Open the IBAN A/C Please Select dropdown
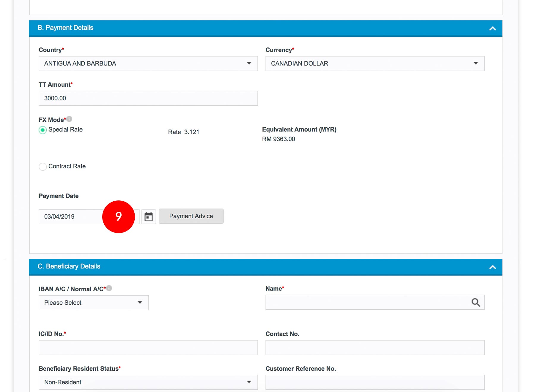The width and height of the screenshot is (535, 392). 94,303
